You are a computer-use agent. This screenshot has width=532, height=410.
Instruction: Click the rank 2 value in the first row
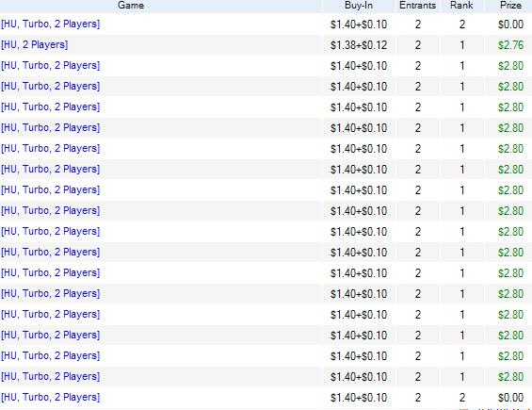462,25
